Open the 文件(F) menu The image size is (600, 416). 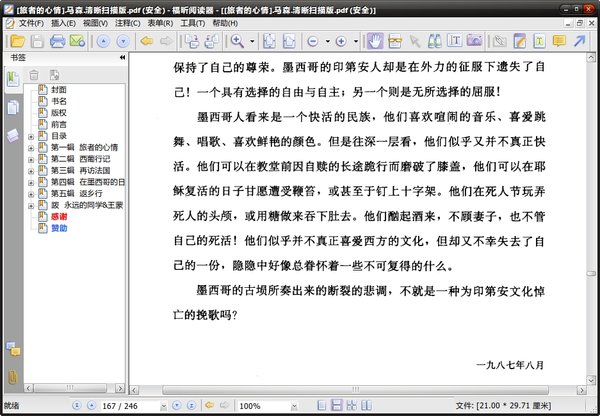point(31,23)
